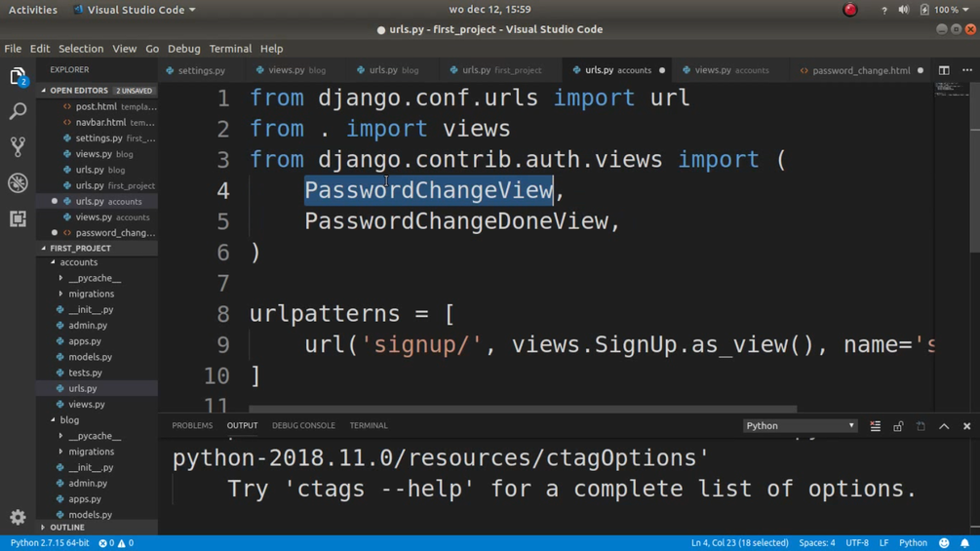Open the Search view in activity bar
This screenshot has height=551, width=980.
[18, 112]
